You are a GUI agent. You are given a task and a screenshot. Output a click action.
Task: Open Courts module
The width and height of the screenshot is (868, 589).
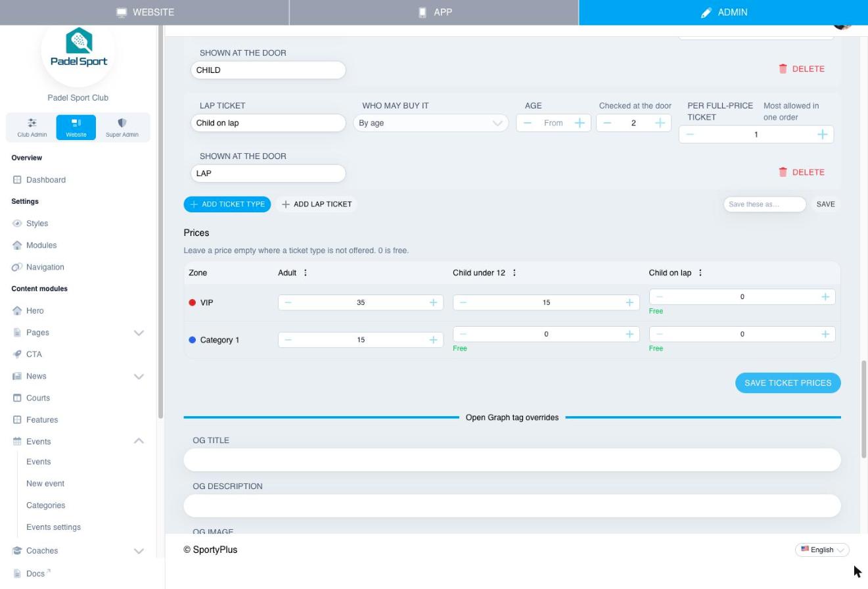point(37,398)
